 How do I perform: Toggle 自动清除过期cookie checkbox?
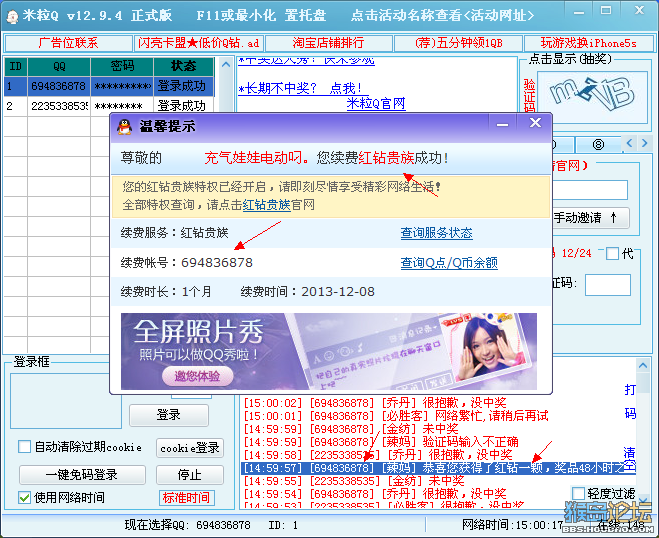point(24,446)
